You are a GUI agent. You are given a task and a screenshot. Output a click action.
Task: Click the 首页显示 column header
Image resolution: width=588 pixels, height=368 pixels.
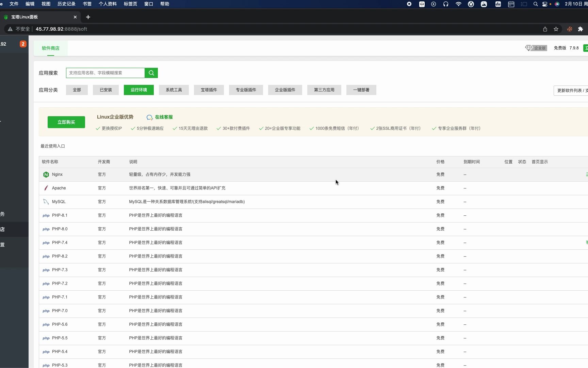[540, 162]
